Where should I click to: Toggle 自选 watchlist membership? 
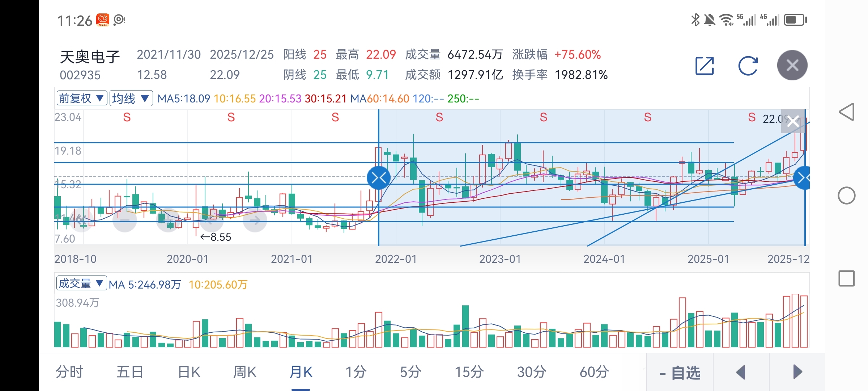[x=680, y=372]
